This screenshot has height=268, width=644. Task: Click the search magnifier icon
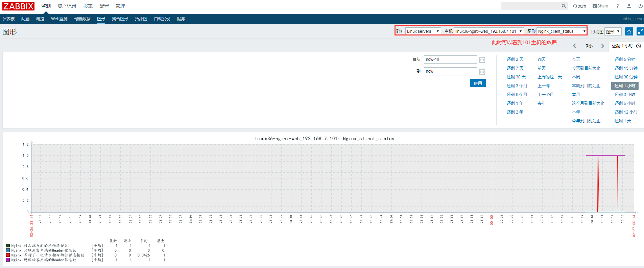tap(564, 6)
